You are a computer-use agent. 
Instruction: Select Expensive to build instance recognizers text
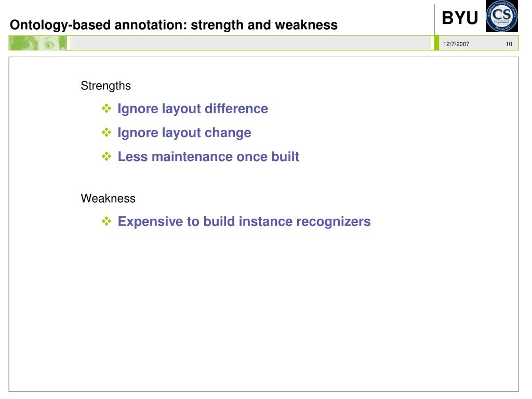(244, 221)
